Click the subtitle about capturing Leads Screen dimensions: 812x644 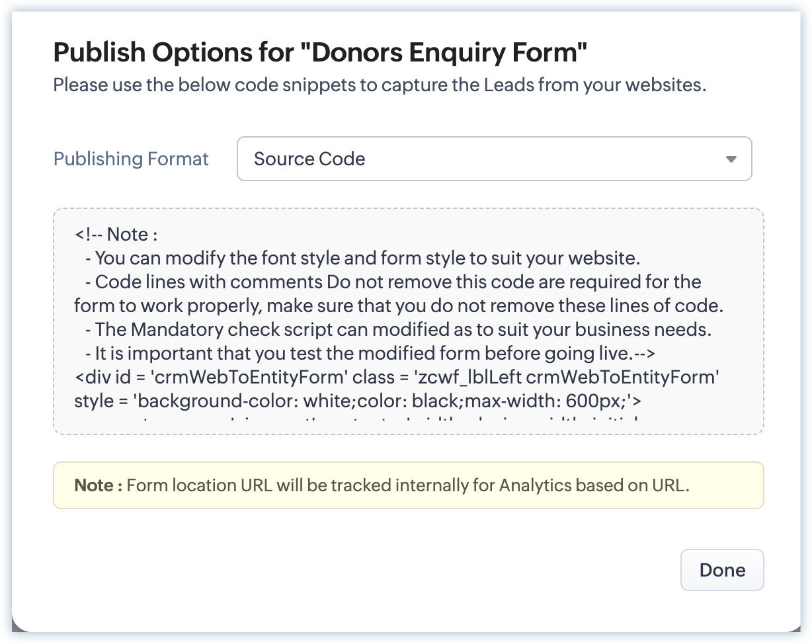380,85
